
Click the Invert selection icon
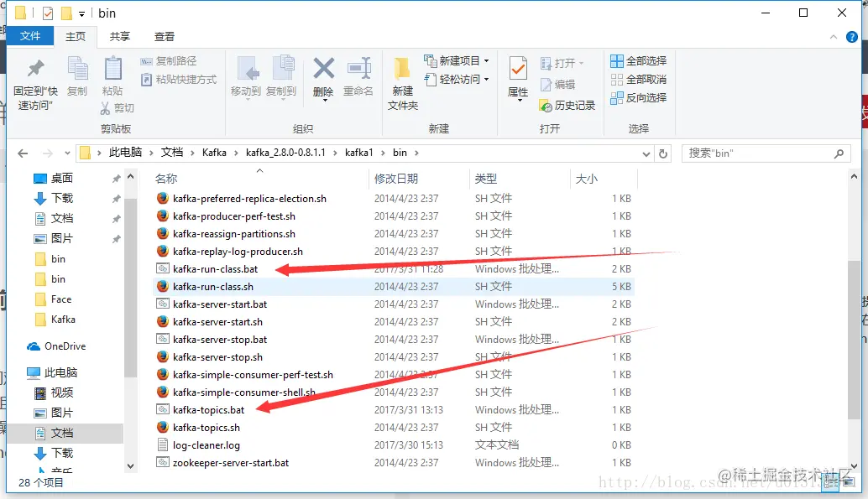(617, 98)
